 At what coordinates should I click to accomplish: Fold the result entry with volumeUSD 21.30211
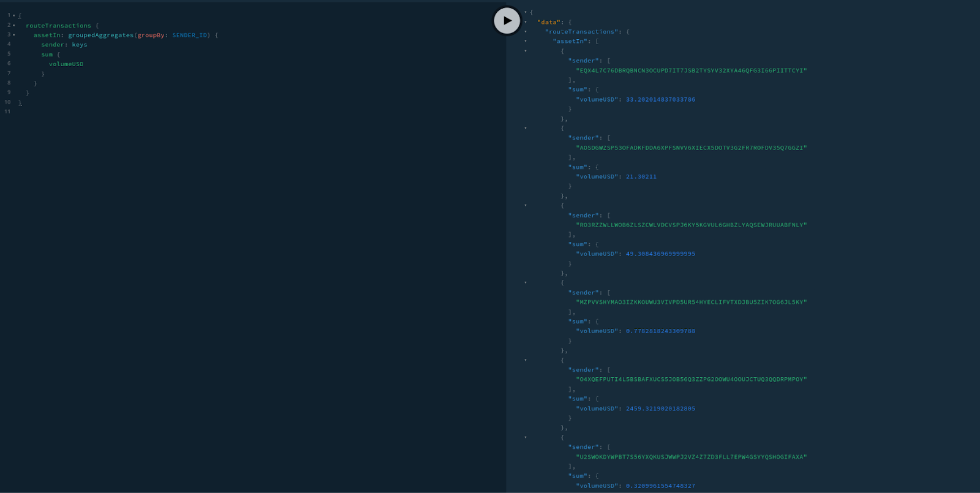pyautogui.click(x=526, y=129)
